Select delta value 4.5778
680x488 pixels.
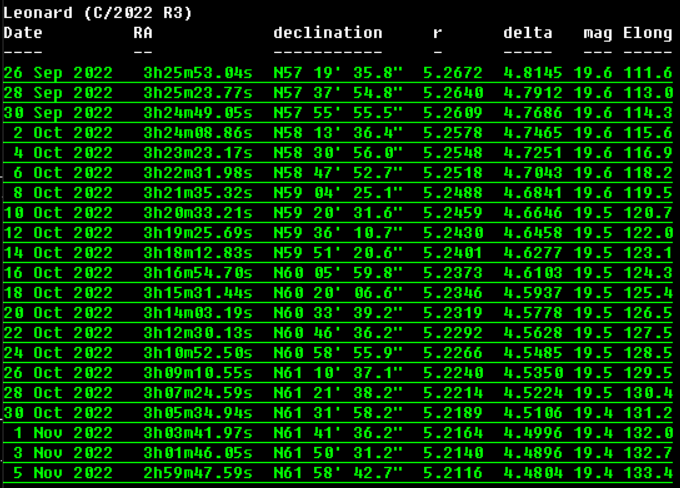(x=533, y=313)
